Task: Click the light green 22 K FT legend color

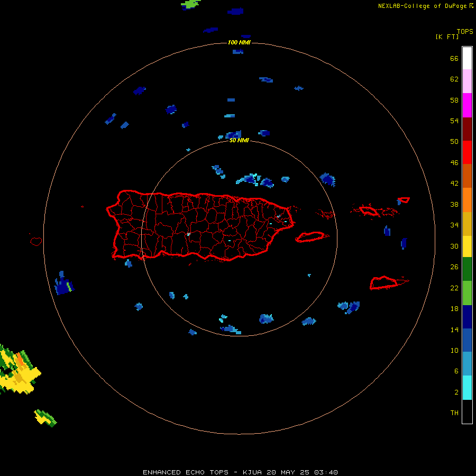Action: pyautogui.click(x=467, y=293)
